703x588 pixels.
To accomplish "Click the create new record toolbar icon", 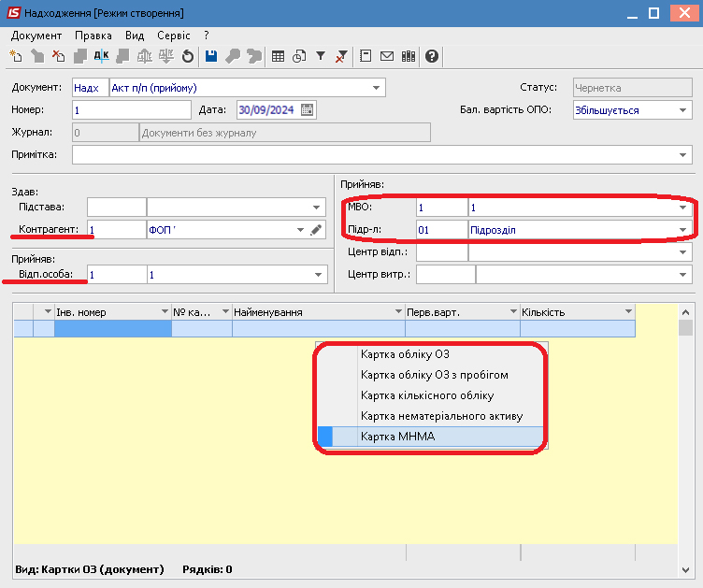I will (16, 56).
